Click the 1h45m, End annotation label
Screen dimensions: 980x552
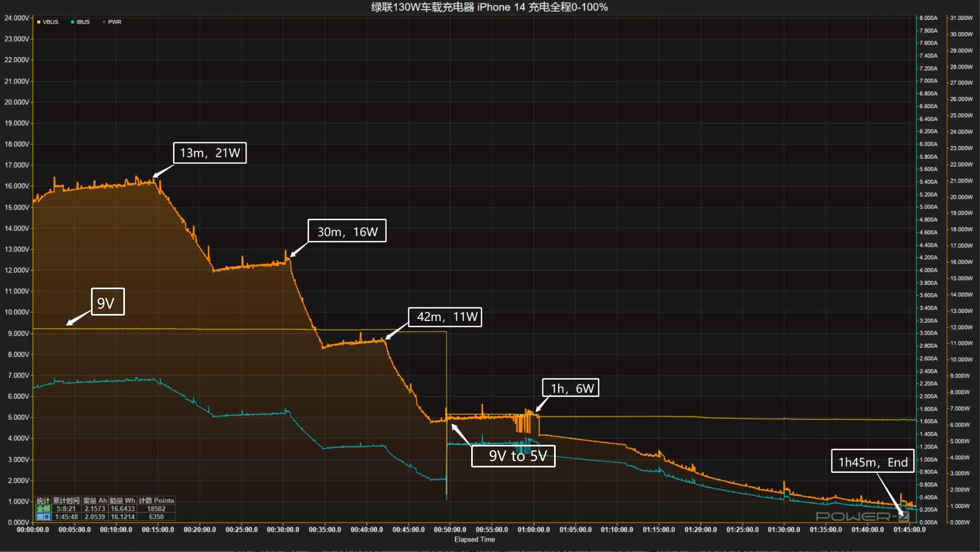872,461
